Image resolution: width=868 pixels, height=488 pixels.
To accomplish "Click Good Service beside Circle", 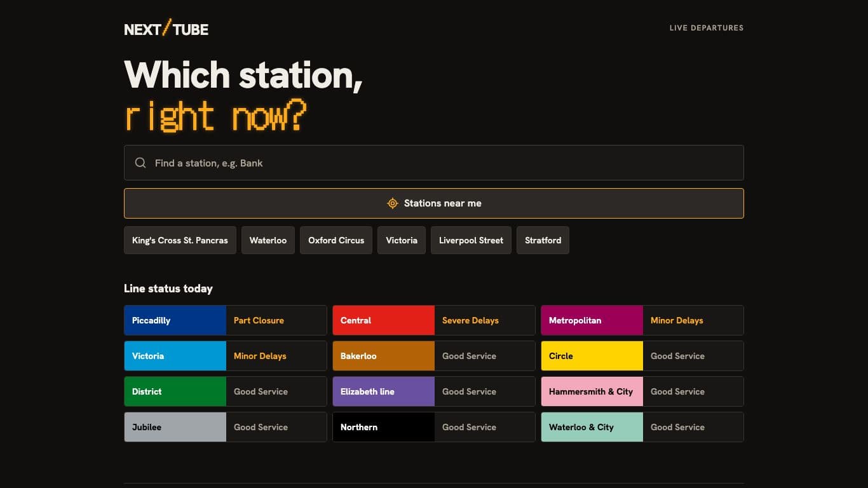I will [677, 356].
